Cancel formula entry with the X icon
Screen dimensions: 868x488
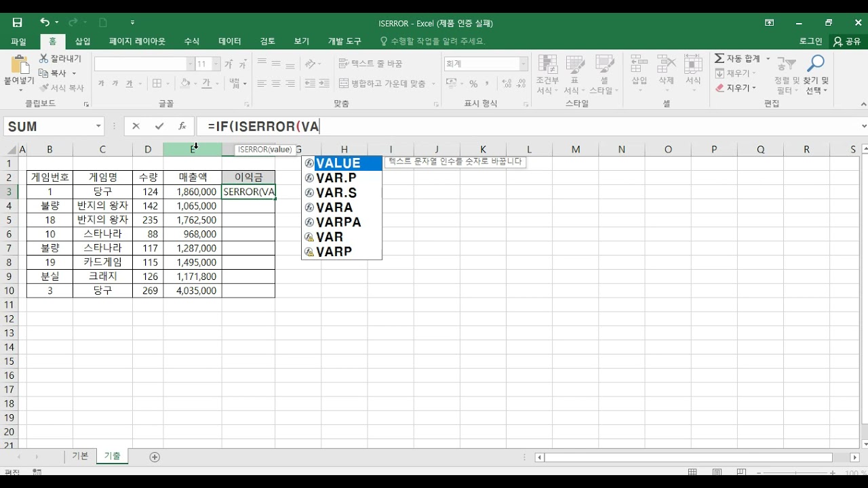pyautogui.click(x=136, y=126)
